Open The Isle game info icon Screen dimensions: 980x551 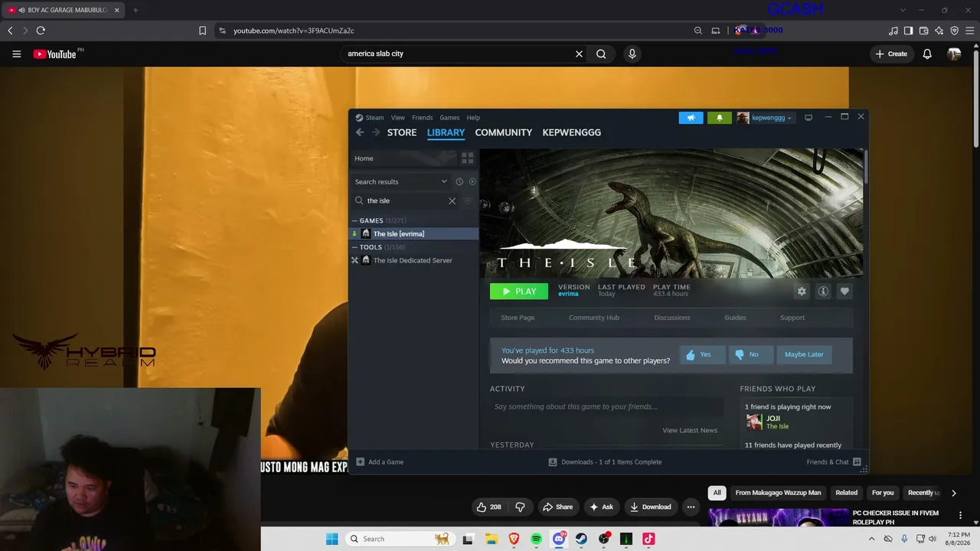tap(823, 292)
